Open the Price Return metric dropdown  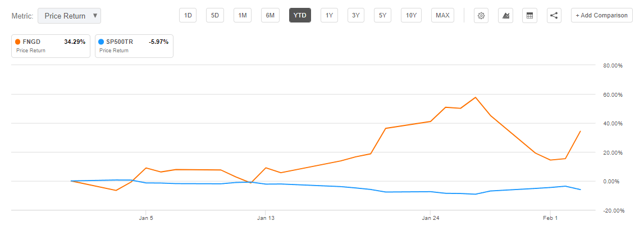69,16
